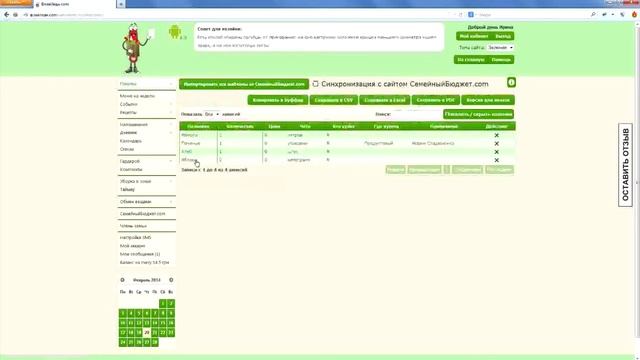
Task: Expand the Уборка в доме section arrow
Action: coord(171,181)
